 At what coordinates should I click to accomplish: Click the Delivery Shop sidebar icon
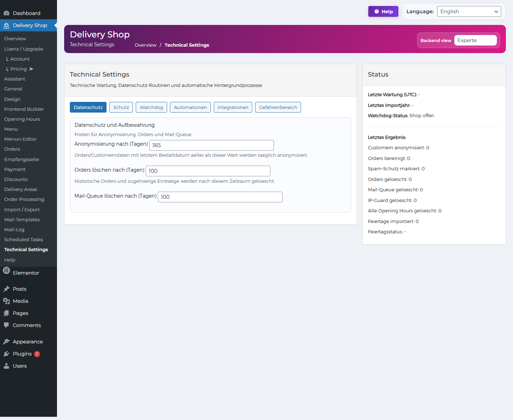pyautogui.click(x=6, y=26)
